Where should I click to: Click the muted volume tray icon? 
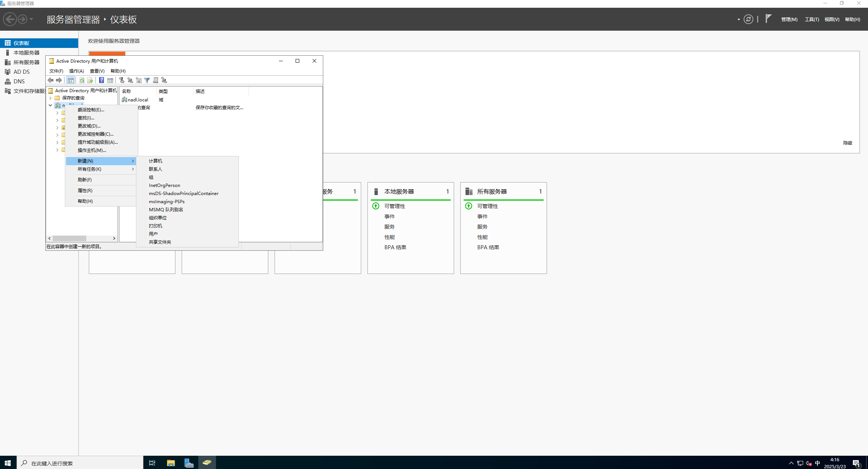pos(809,463)
